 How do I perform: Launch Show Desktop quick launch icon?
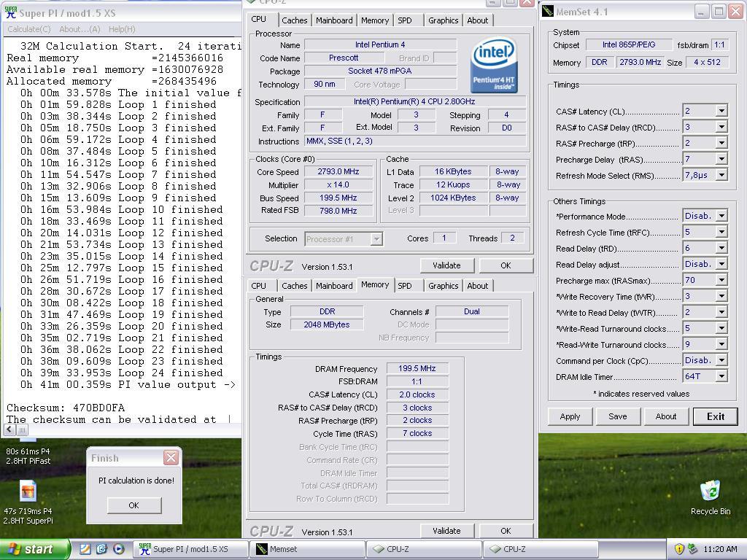[x=85, y=549]
